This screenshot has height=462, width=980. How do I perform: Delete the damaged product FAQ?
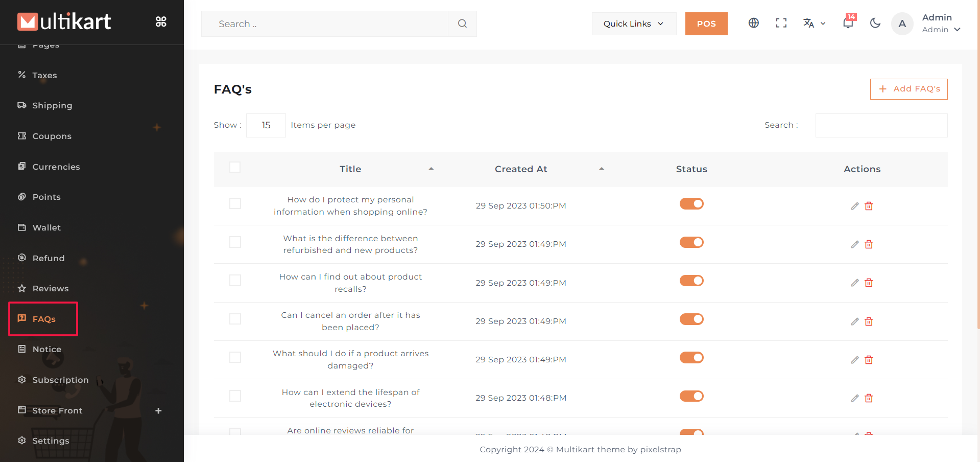(x=869, y=360)
